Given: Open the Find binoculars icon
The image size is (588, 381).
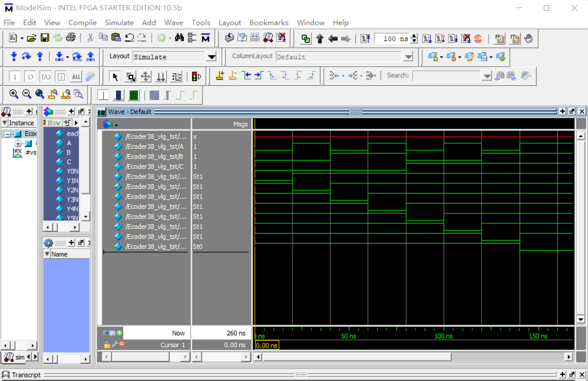Looking at the screenshot, I should [180, 38].
